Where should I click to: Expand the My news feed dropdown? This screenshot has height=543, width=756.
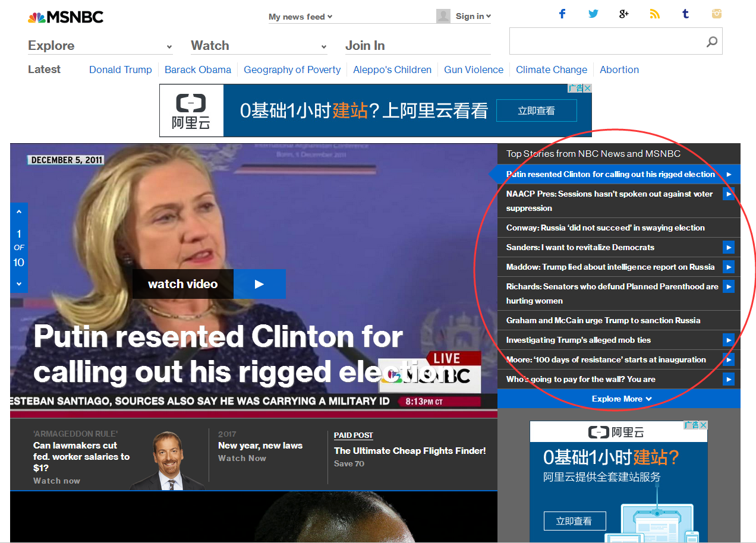(x=300, y=17)
